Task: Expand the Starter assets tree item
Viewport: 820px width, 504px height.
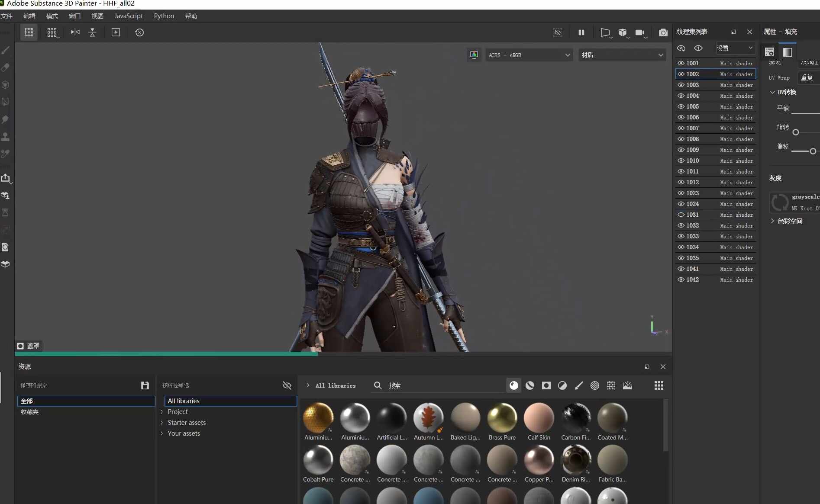Action: [162, 423]
